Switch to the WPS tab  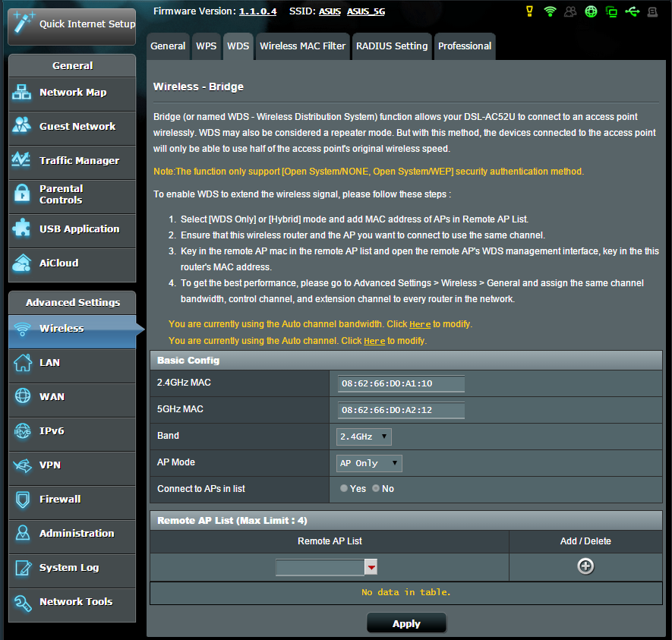pos(206,46)
